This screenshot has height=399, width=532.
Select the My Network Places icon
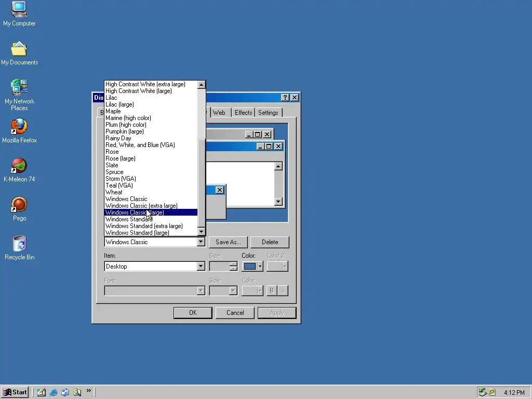[19, 95]
